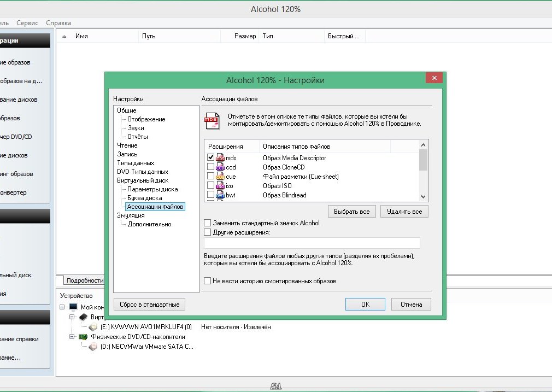Uncheck the mds extension checkbox
This screenshot has width=552, height=392.
(210, 157)
